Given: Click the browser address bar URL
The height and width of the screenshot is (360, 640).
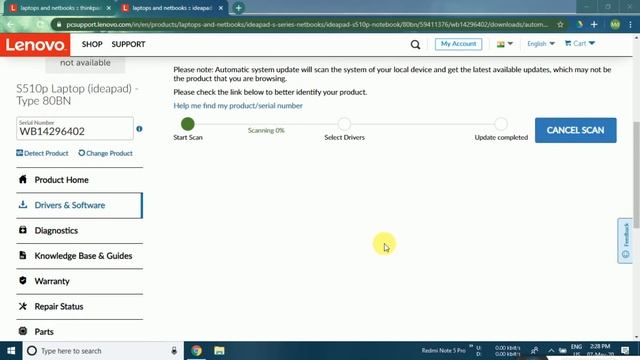Looking at the screenshot, I should pyautogui.click(x=306, y=24).
